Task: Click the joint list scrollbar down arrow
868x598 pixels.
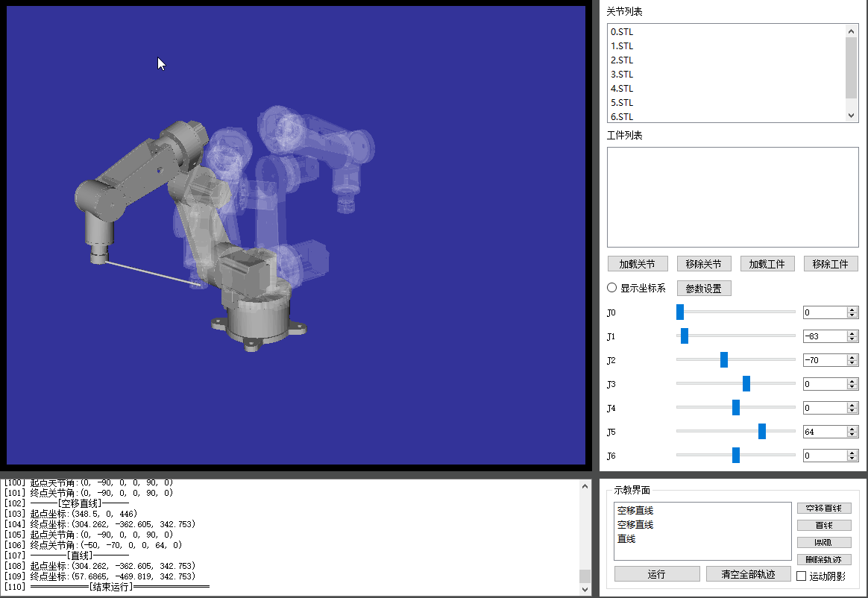Action: (852, 115)
